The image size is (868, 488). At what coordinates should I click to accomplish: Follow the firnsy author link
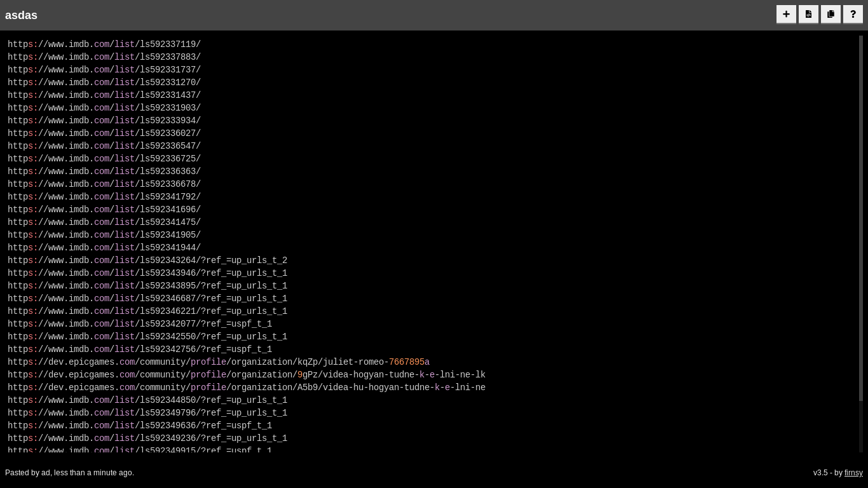853,473
